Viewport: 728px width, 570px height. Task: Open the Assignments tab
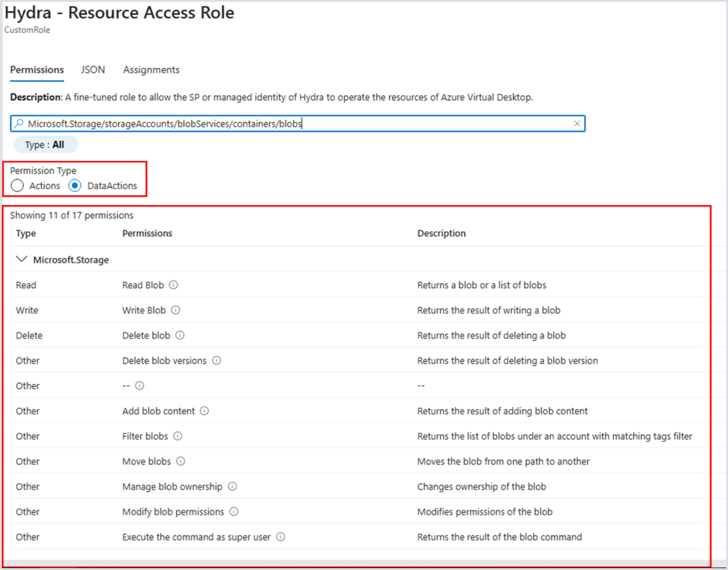tap(151, 69)
